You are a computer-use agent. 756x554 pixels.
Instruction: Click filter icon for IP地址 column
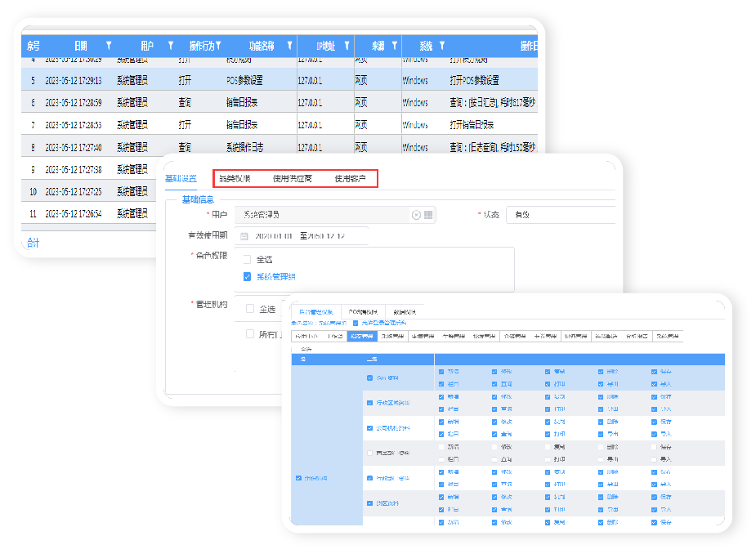click(x=347, y=46)
